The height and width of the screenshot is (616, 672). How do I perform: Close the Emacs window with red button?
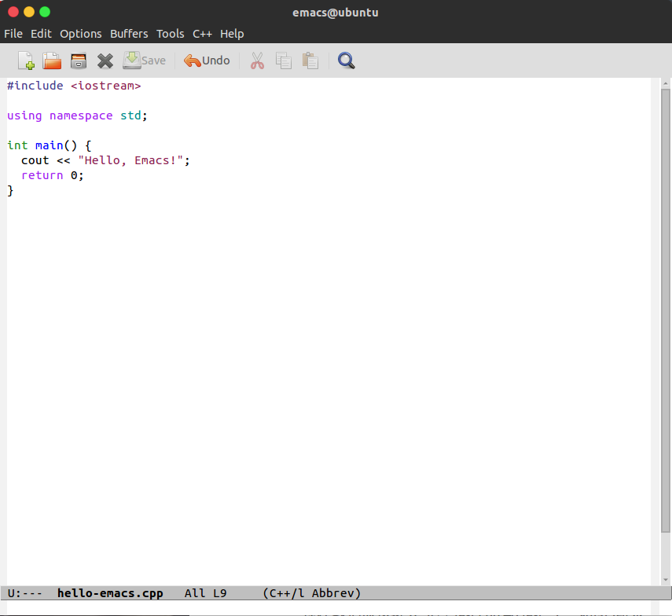13,12
